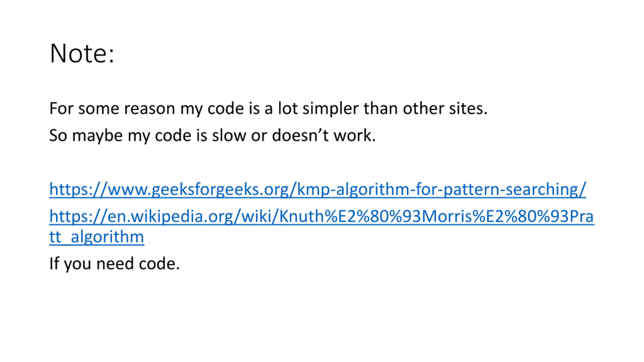644x362 pixels.
Task: Open the Wikipedia Knuth-Morris-Pratt link
Action: coord(321,226)
